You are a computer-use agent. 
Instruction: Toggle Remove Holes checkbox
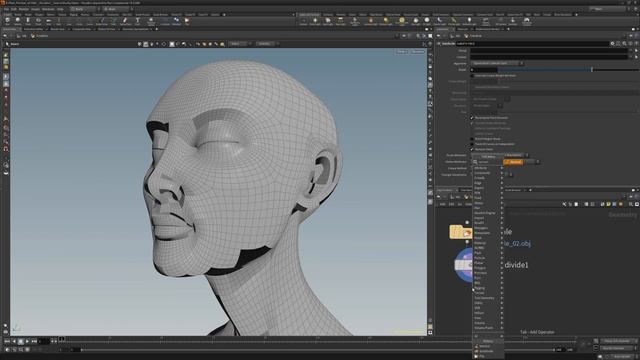pyautogui.click(x=472, y=149)
